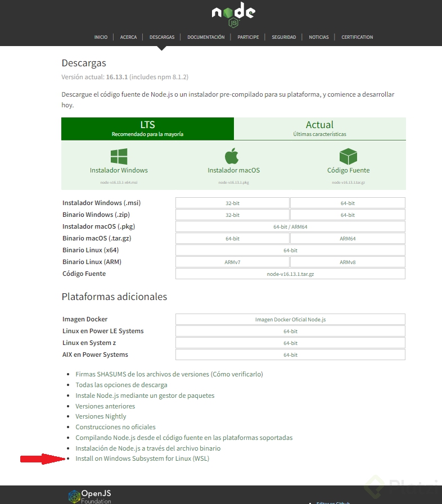Image resolution: width=442 pixels, height=504 pixels.
Task: Switch to the LTS tab
Action: [x=148, y=129]
